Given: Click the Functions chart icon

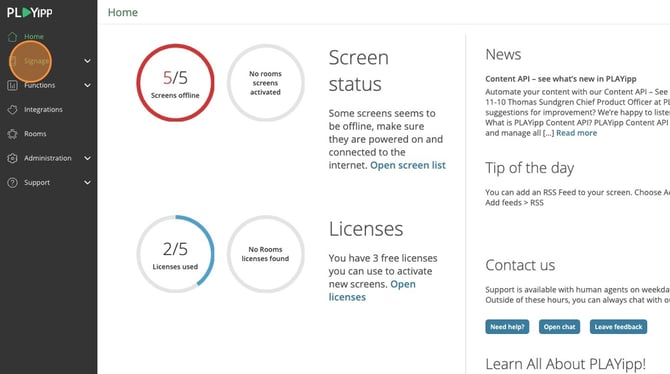Looking at the screenshot, I should pos(12,85).
